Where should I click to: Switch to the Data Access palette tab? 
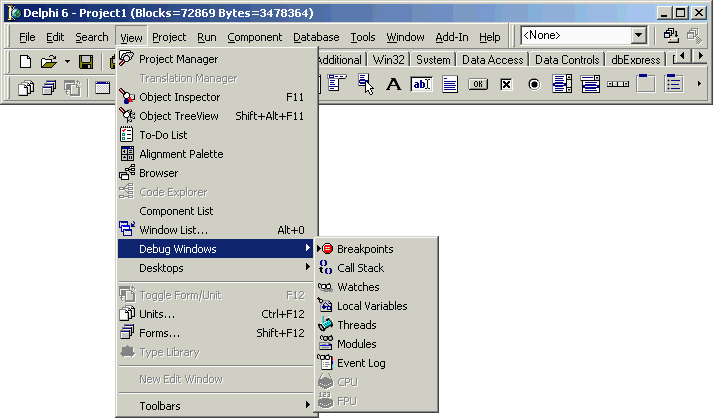coord(492,60)
